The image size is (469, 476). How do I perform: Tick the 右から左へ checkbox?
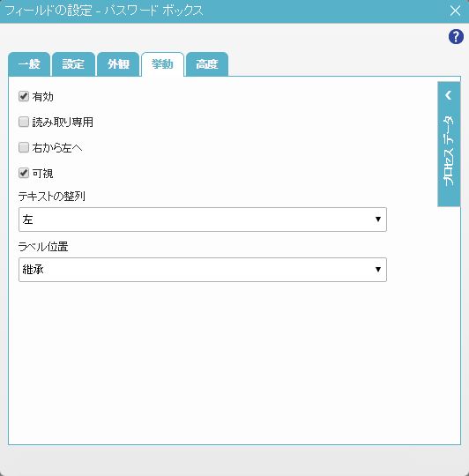[24, 148]
